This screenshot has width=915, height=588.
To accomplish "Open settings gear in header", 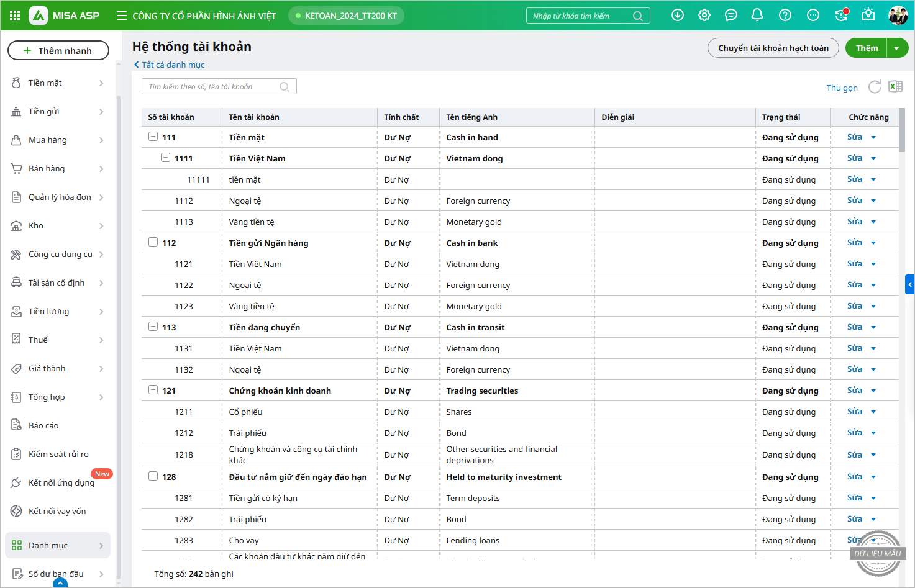I will click(x=704, y=16).
